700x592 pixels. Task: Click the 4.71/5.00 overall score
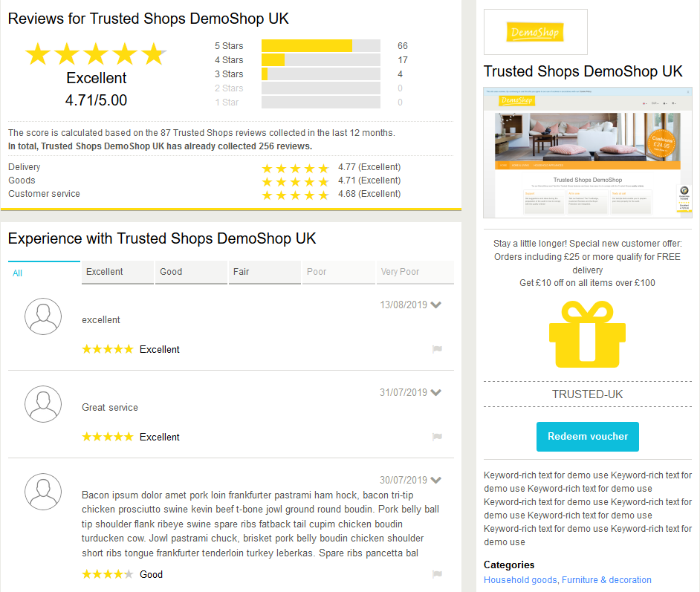96,100
